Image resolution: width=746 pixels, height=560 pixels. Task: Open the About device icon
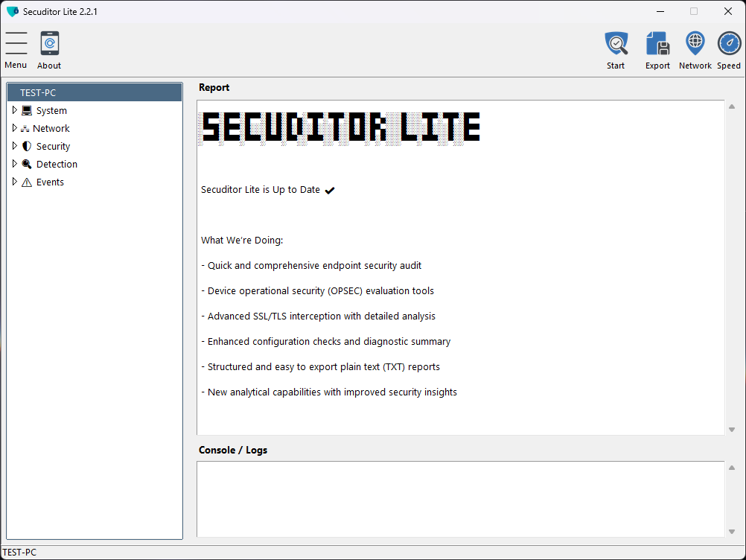49,43
